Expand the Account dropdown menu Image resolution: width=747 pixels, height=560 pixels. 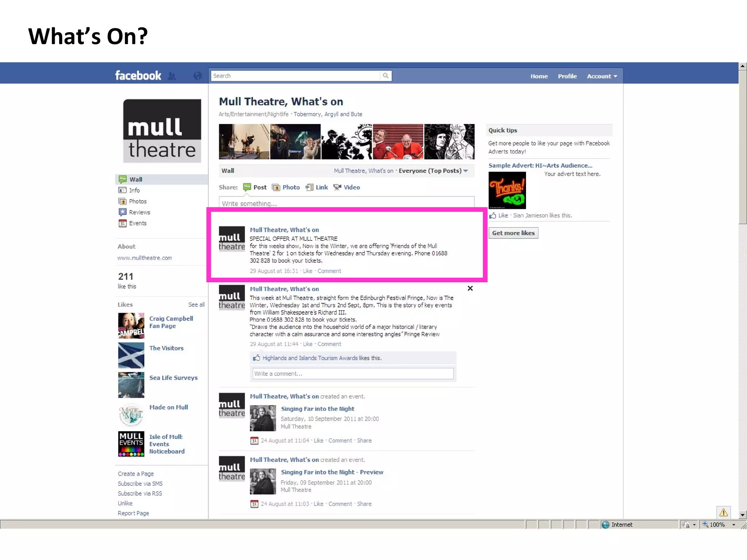click(x=602, y=76)
